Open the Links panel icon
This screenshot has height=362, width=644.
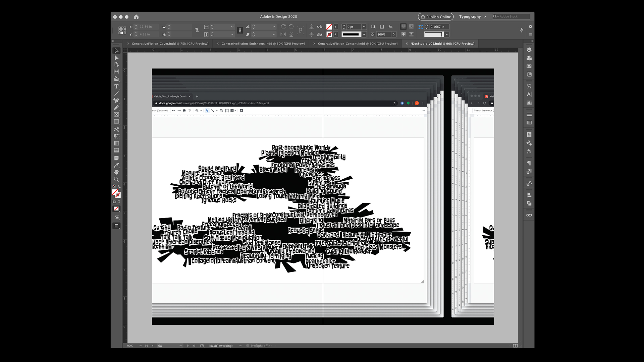pos(529,215)
